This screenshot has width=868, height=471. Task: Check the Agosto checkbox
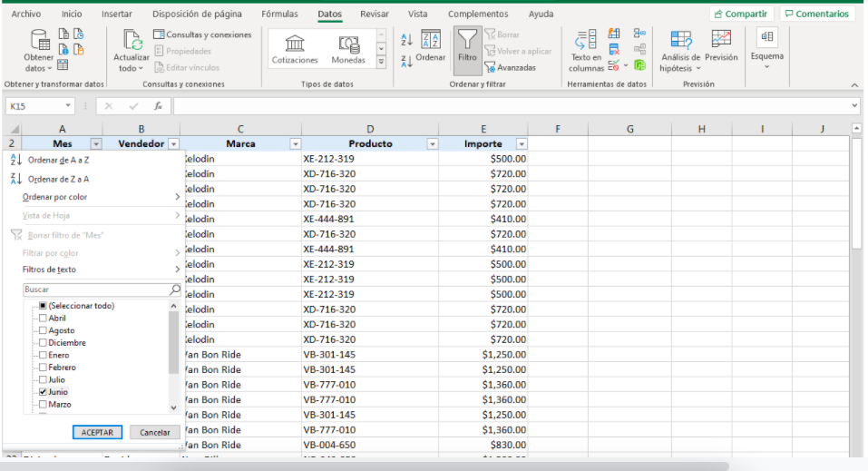(x=43, y=330)
